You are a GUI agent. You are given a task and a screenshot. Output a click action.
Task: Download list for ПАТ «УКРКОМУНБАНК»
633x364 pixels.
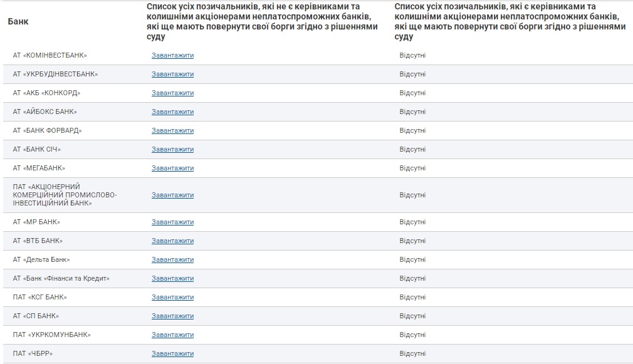click(x=172, y=335)
